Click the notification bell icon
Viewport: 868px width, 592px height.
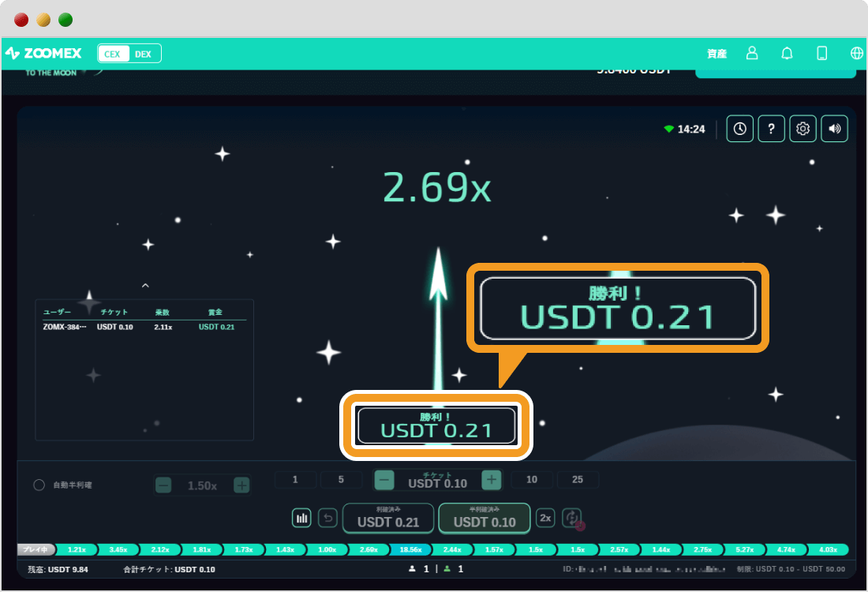(787, 54)
